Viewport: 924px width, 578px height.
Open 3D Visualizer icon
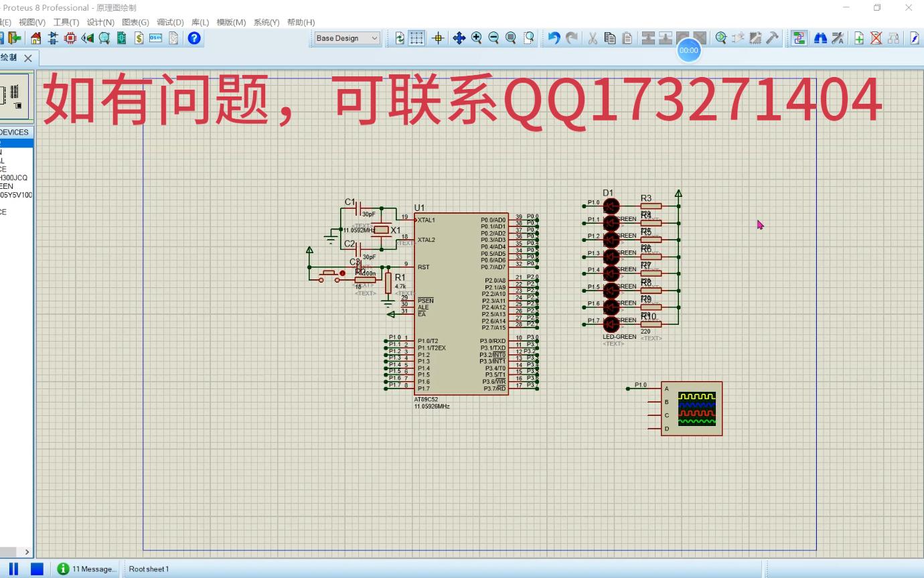coord(88,38)
